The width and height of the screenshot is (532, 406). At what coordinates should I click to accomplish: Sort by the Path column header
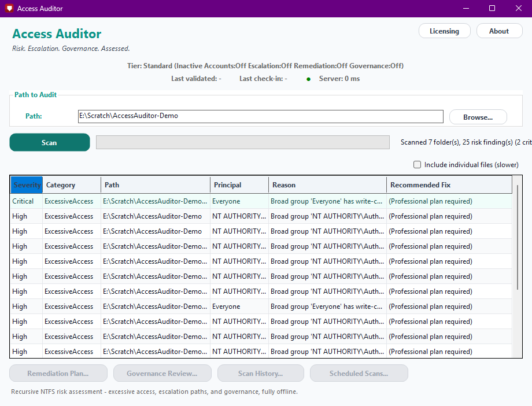click(x=156, y=185)
